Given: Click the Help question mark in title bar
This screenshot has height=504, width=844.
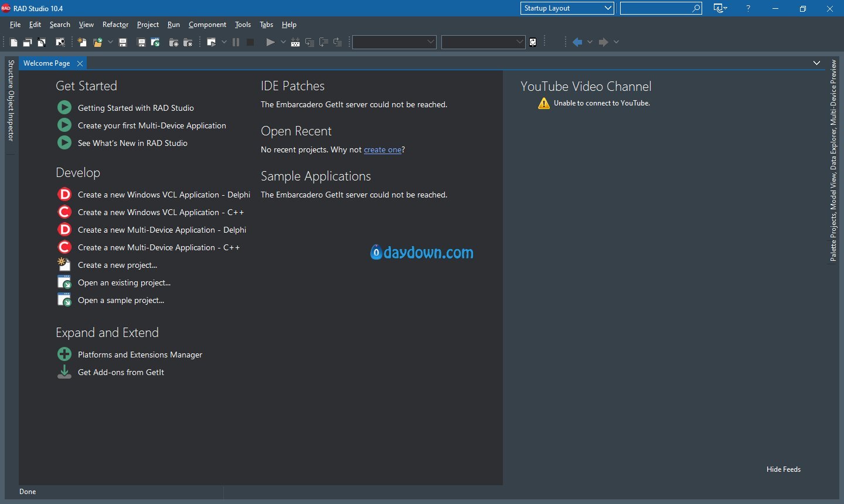Looking at the screenshot, I should pos(748,8).
